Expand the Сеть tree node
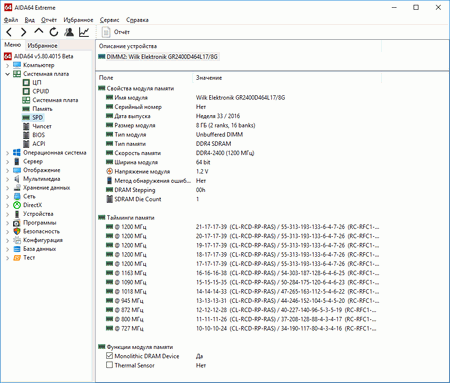The image size is (450, 383). (x=7, y=197)
